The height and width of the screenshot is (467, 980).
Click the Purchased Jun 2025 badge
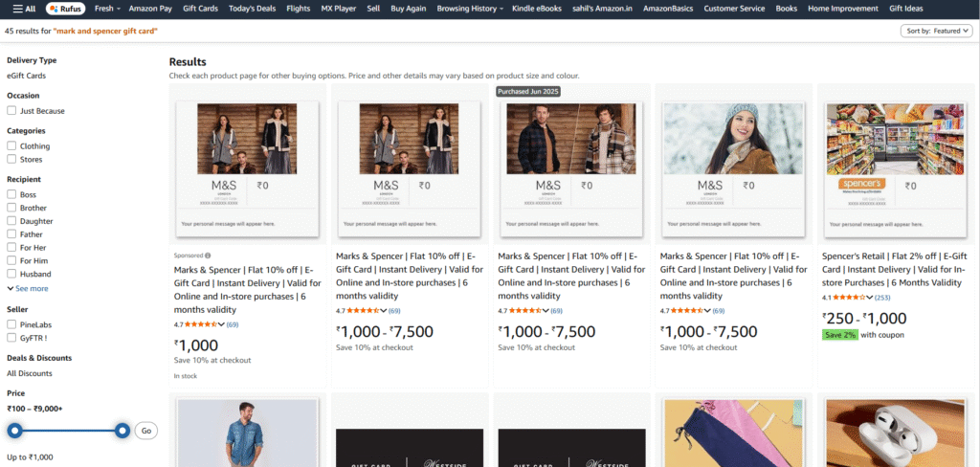pyautogui.click(x=528, y=91)
